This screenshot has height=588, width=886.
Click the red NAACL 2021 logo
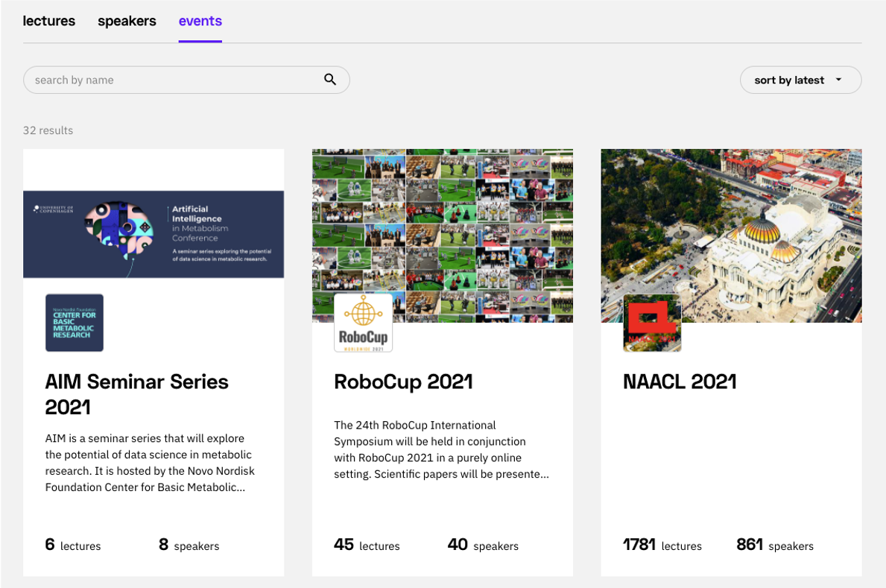point(652,323)
